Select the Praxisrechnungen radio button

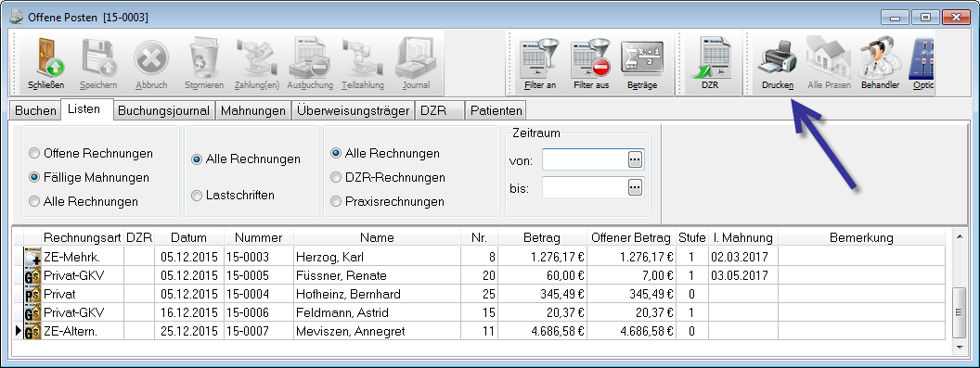[x=336, y=201]
